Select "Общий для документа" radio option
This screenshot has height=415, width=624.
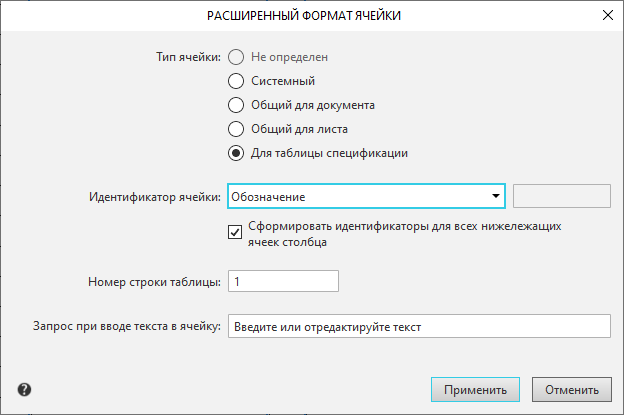pyautogui.click(x=236, y=105)
